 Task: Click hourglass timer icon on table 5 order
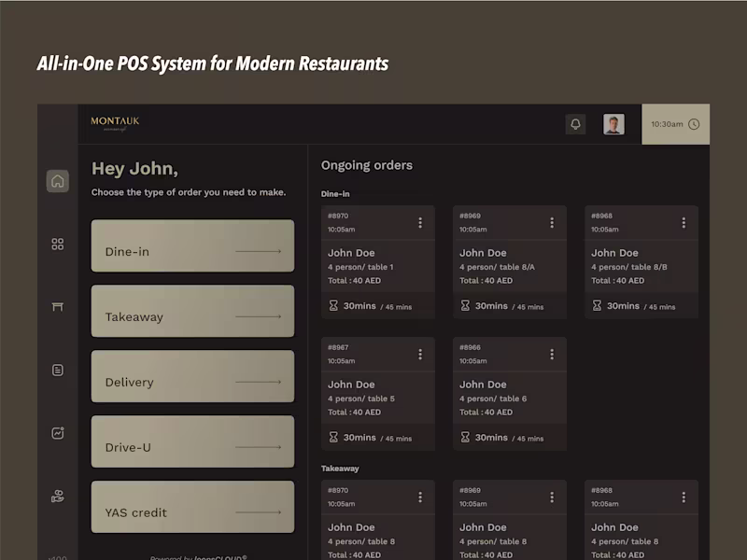[x=333, y=437]
